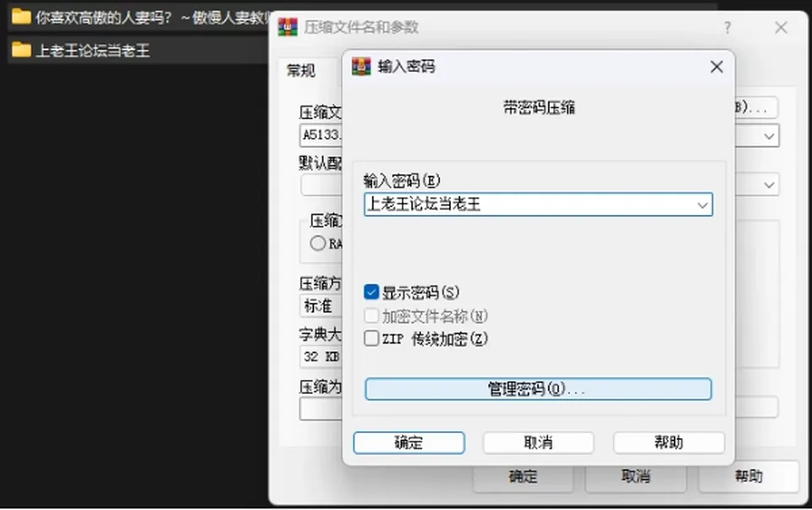The image size is (812, 510).
Task: Open the archive name dropdown arrow in the back window
Action: point(769,136)
